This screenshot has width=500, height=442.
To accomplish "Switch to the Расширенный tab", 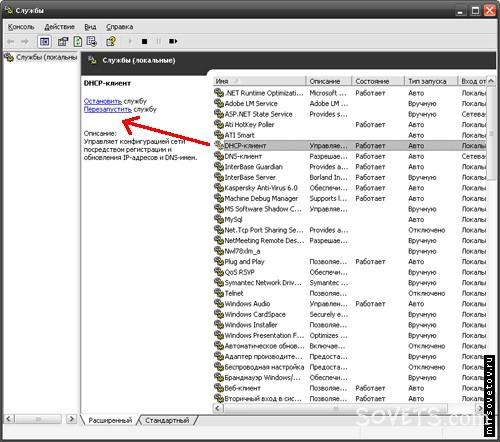I will (x=110, y=420).
